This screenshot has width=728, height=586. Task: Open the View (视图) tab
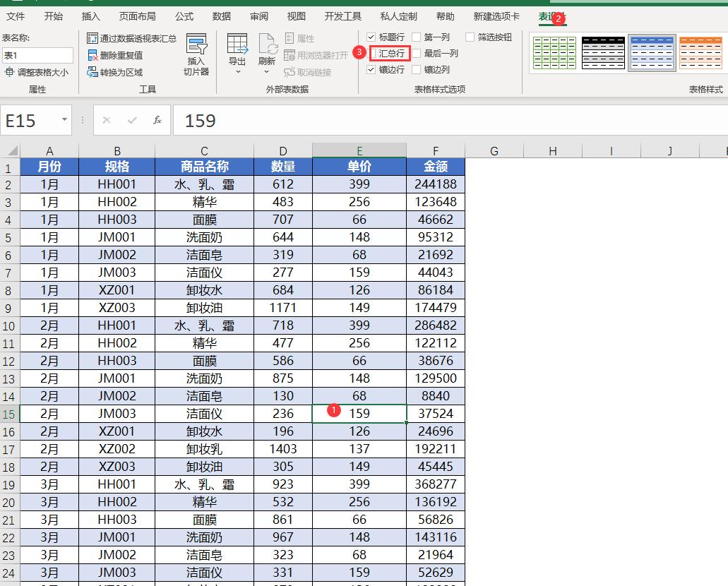pos(297,17)
